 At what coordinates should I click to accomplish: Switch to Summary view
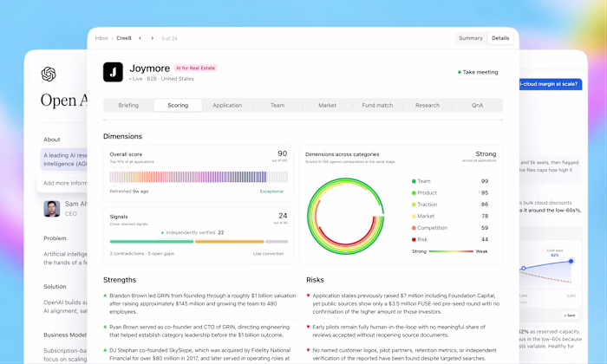coord(471,38)
